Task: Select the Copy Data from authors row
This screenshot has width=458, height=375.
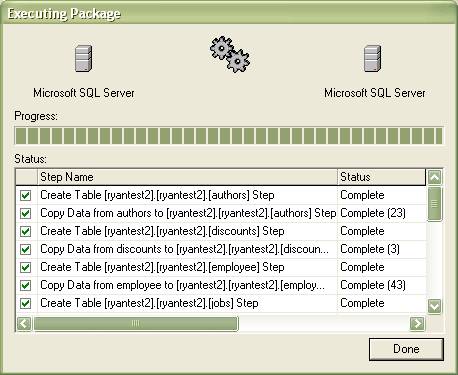Action: (x=221, y=213)
